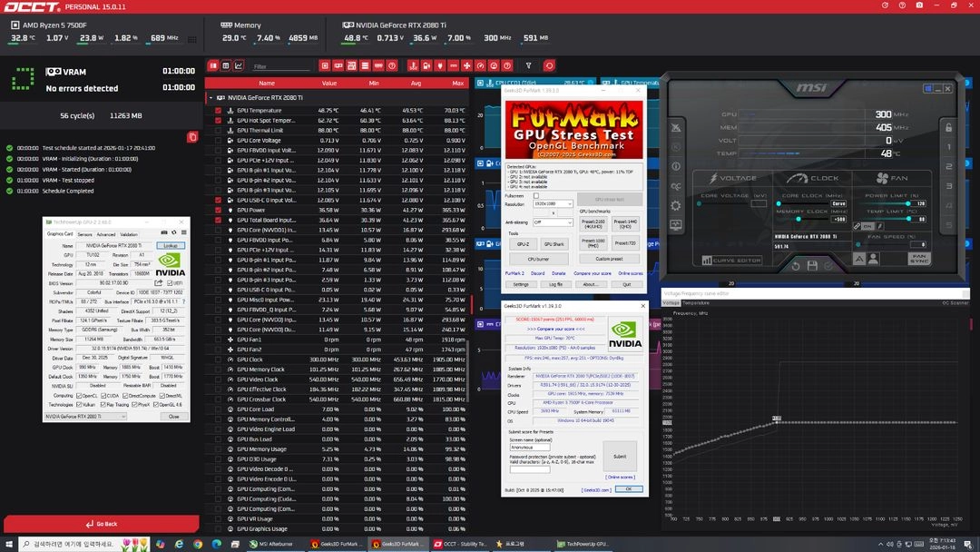Open FurMark Anti-aliasing dropdown
Image resolution: width=980 pixels, height=552 pixels.
553,222
